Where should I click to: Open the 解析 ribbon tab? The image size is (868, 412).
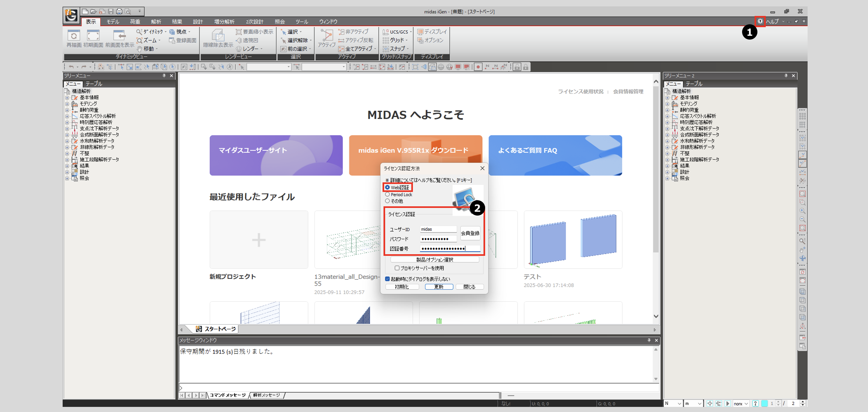pos(156,21)
